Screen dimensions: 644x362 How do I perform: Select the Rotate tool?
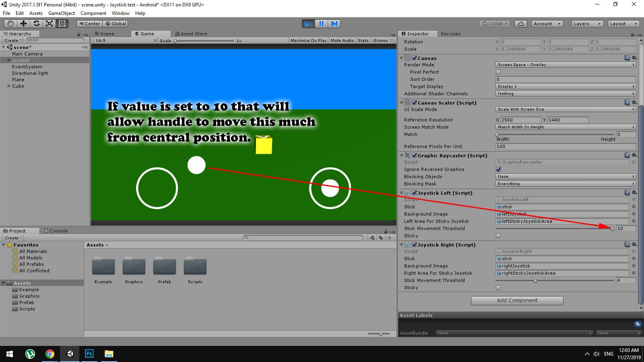click(36, 24)
